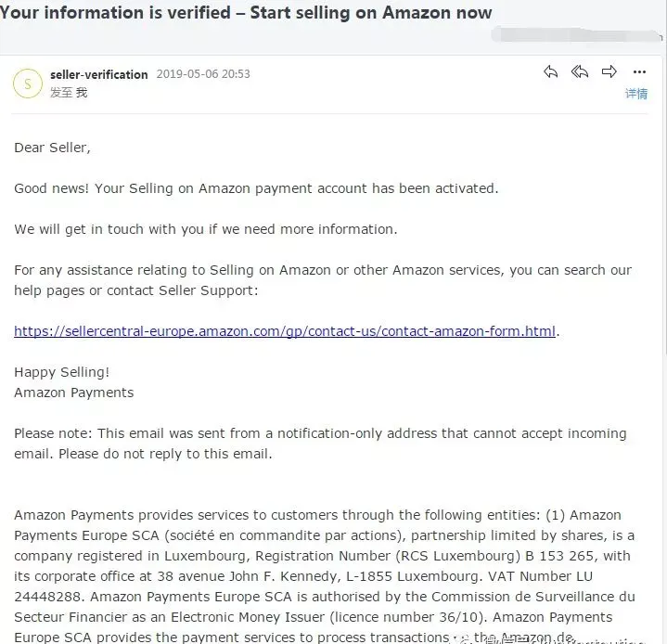The image size is (667, 644).
Task: Click the Luxembourg registration legal paragraph
Action: pos(325,576)
